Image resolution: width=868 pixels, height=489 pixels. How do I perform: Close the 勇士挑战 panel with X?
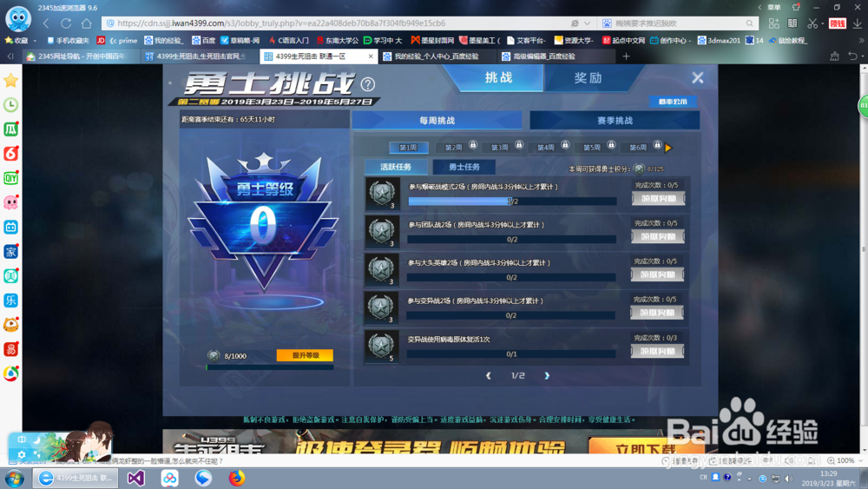(698, 77)
